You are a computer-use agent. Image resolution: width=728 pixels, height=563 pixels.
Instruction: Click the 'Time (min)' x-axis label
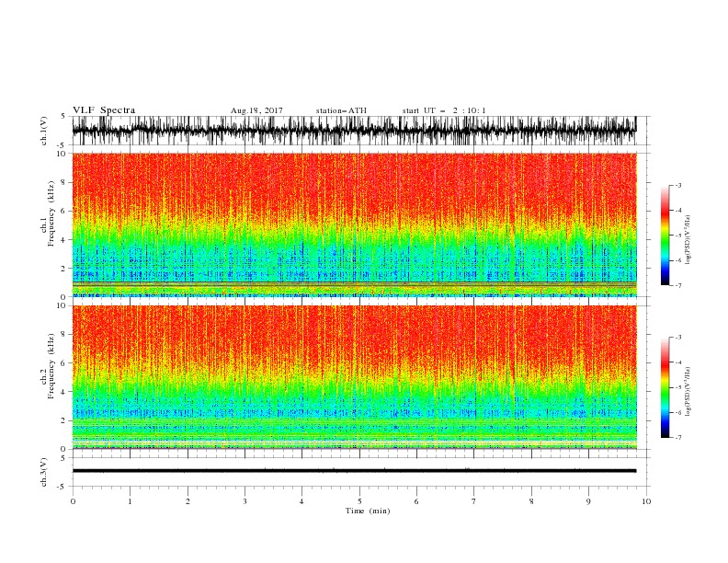click(368, 511)
